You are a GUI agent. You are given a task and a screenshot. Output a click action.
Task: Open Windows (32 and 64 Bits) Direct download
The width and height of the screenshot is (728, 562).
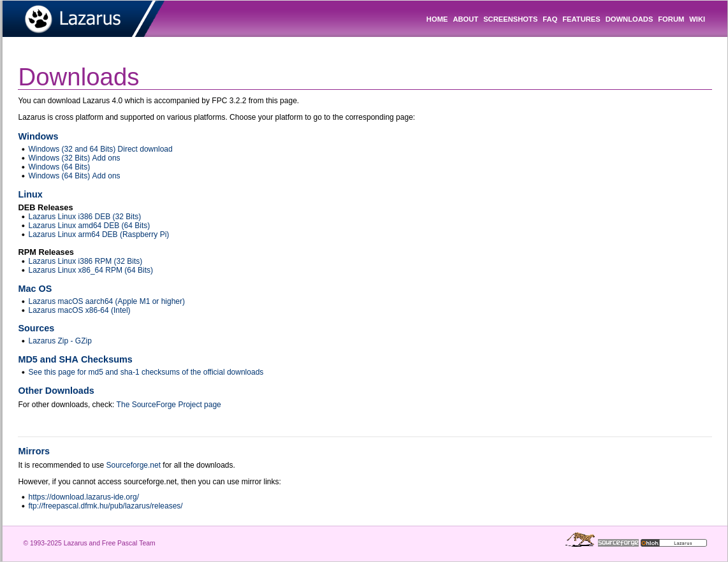point(100,149)
